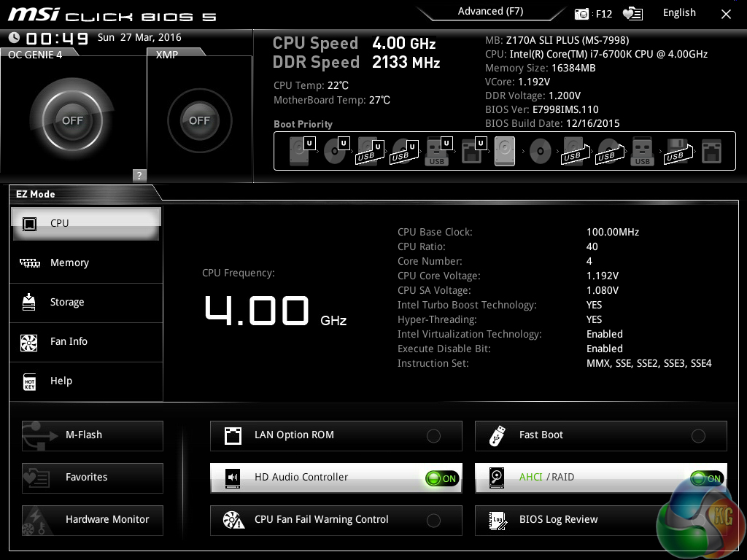Select the legacy USB key boot icon

pos(642,152)
